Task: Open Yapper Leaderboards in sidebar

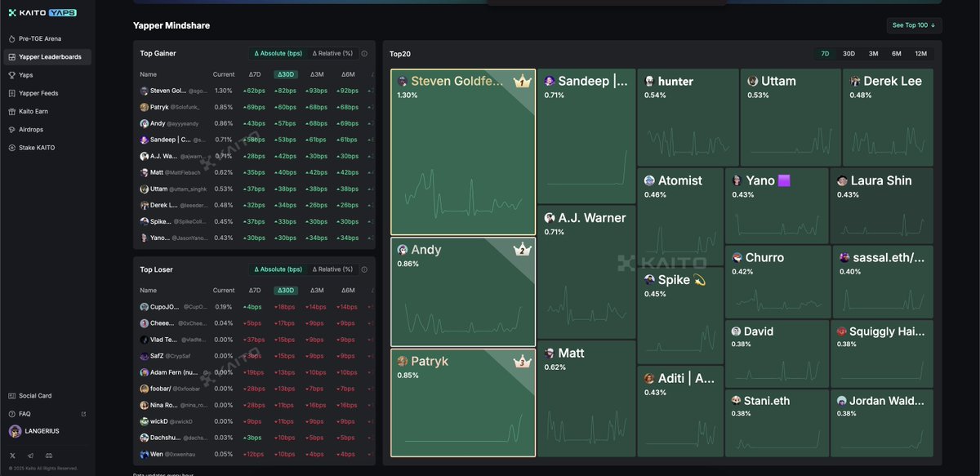Action: click(x=47, y=57)
